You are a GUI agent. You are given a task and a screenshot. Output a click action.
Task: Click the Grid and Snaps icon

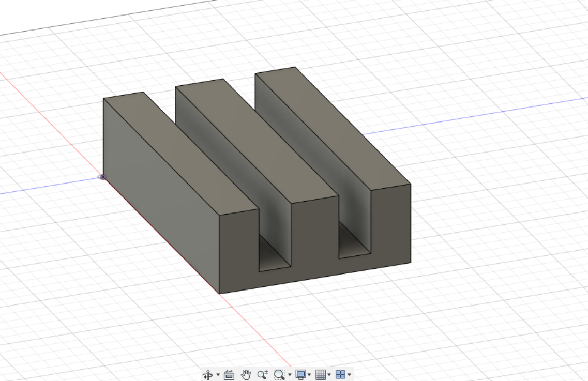[321, 374]
